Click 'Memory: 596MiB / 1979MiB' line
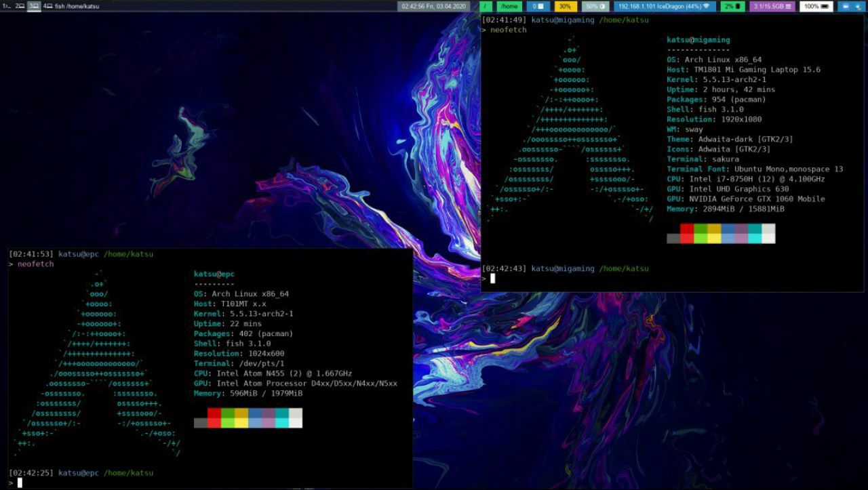 point(248,393)
